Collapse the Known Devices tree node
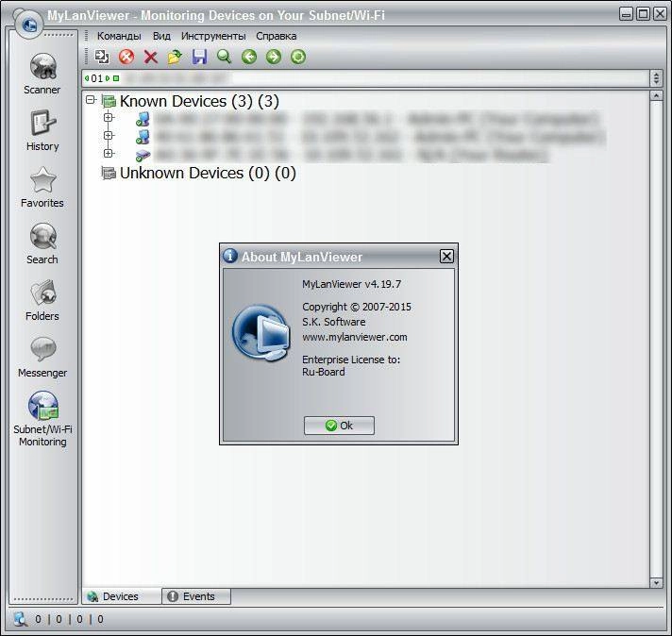672x636 pixels. tap(91, 100)
